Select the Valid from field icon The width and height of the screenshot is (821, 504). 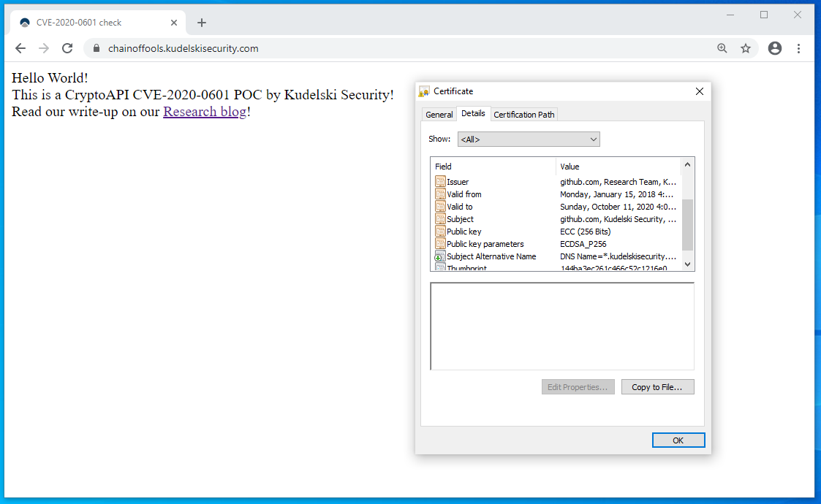click(x=440, y=194)
